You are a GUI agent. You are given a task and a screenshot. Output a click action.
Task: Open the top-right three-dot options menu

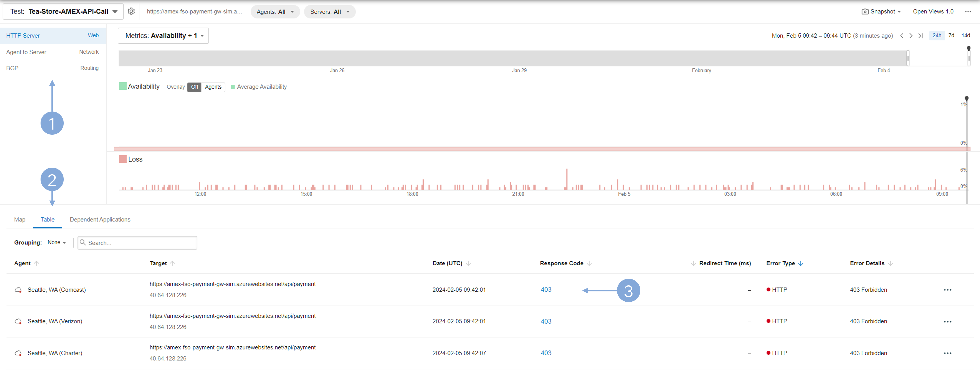(968, 12)
